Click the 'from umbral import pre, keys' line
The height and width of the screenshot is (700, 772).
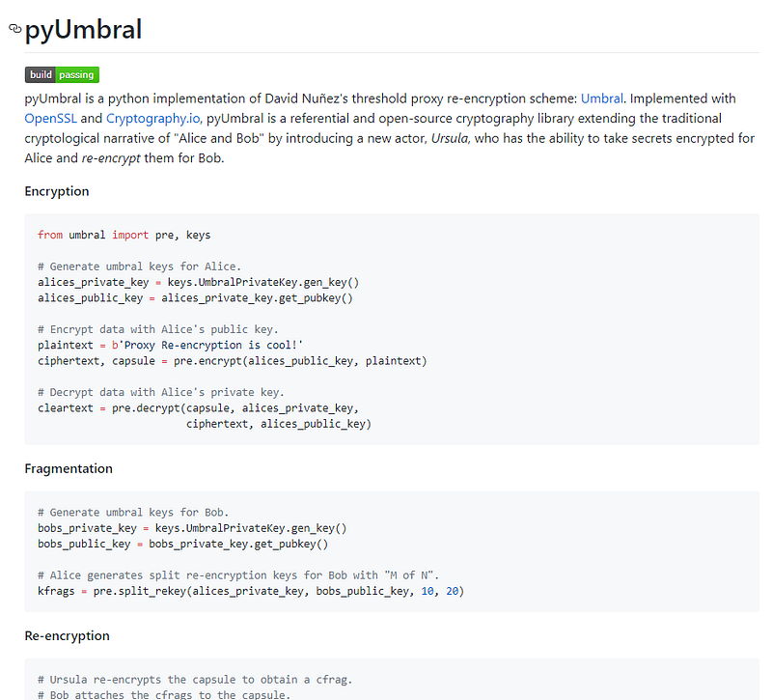click(x=124, y=235)
